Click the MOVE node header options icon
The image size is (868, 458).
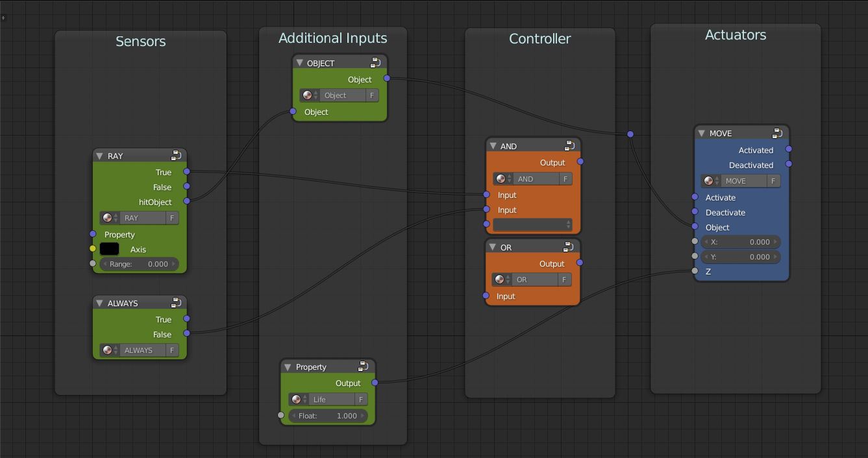pos(777,133)
